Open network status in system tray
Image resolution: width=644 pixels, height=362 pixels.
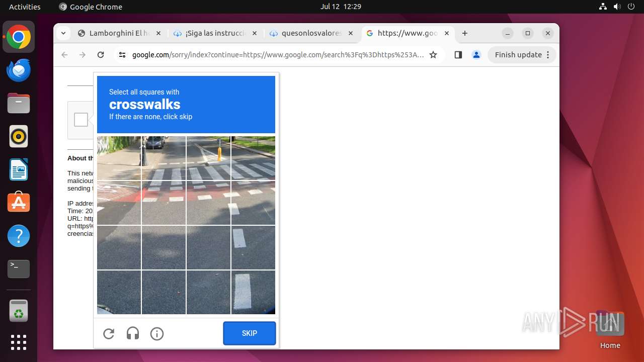tap(603, 7)
